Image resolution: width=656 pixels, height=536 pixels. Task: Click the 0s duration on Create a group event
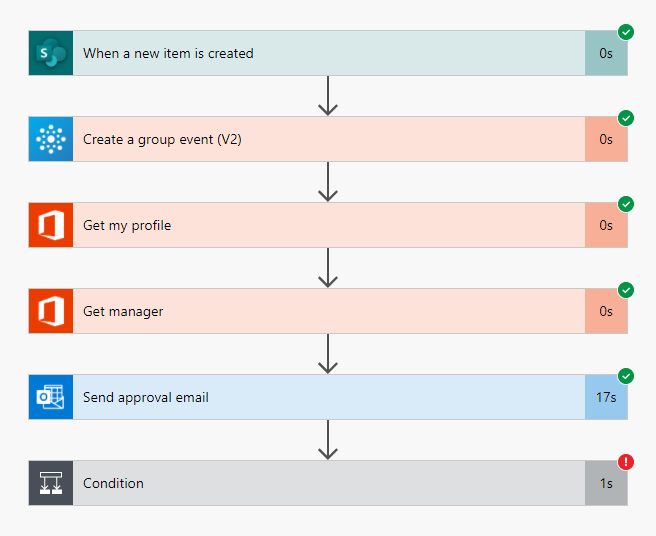tap(606, 139)
